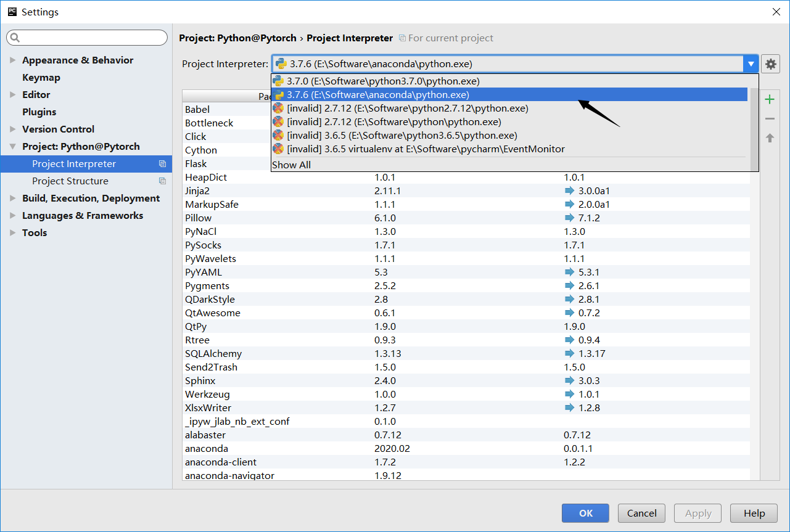
Task: Click the invalid icon of python2.7.12 entry
Action: click(x=278, y=108)
